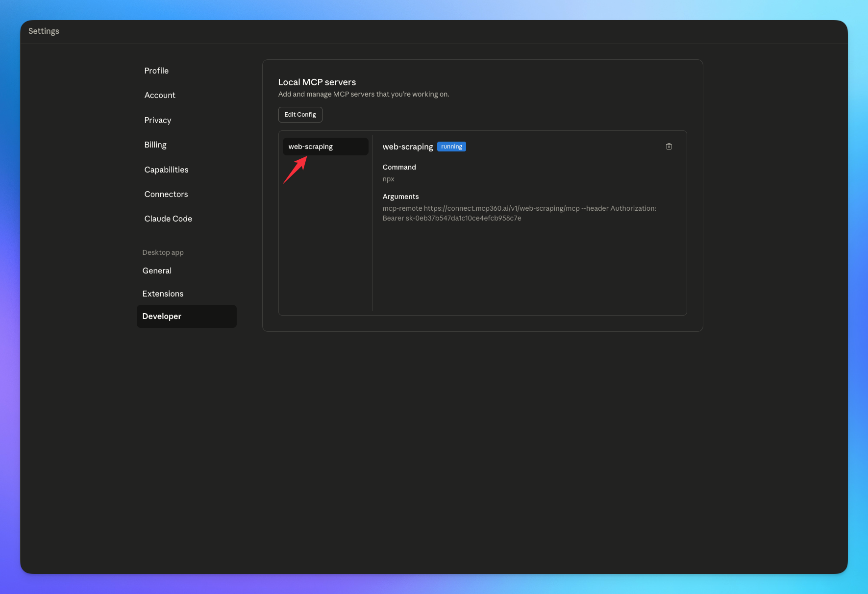Image resolution: width=868 pixels, height=594 pixels.
Task: Open the Profile settings section
Action: click(x=156, y=71)
